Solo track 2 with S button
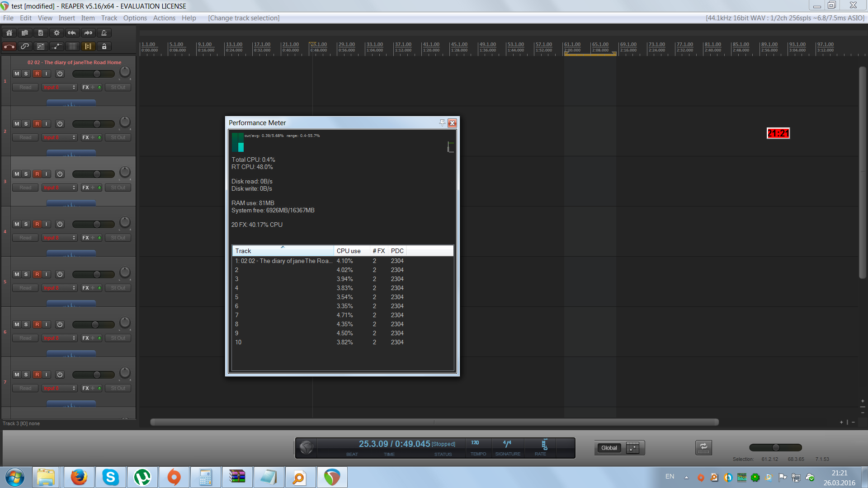Viewport: 868px width, 488px height. tap(26, 124)
